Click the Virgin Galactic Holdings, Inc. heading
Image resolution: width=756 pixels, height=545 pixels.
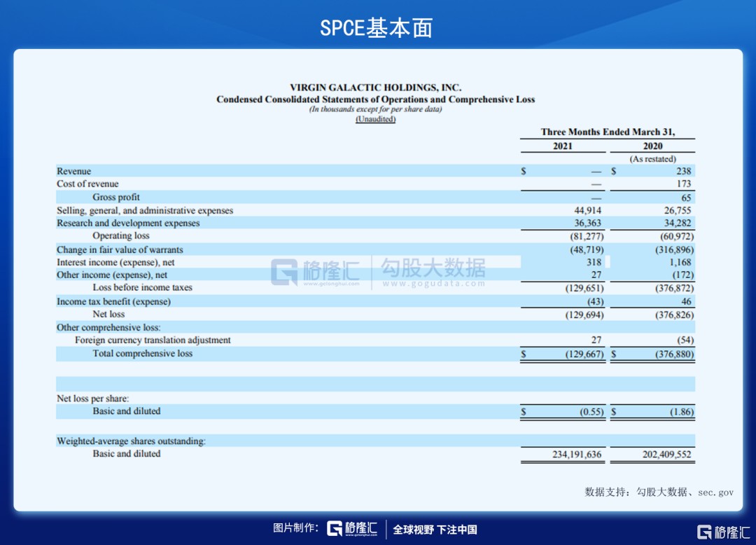click(x=375, y=88)
